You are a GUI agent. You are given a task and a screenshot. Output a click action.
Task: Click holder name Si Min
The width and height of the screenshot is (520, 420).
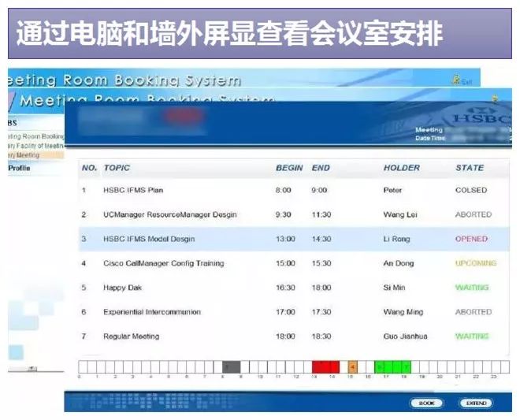394,288
